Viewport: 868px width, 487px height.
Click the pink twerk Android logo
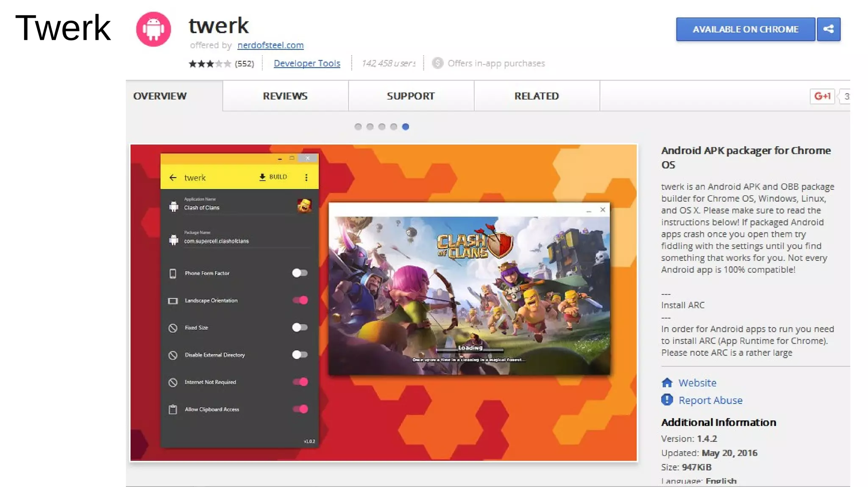[153, 29]
